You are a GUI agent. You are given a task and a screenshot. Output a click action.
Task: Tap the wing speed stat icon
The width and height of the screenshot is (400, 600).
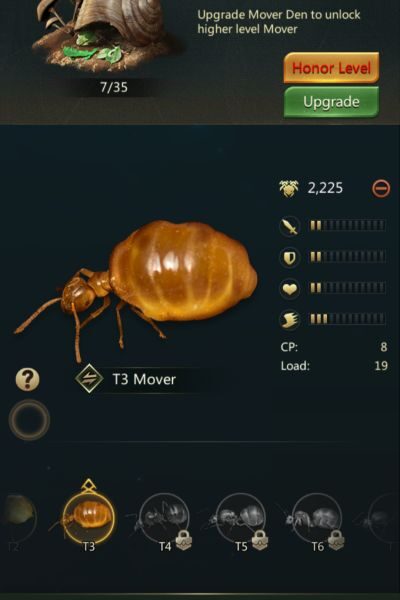pyautogui.click(x=290, y=320)
